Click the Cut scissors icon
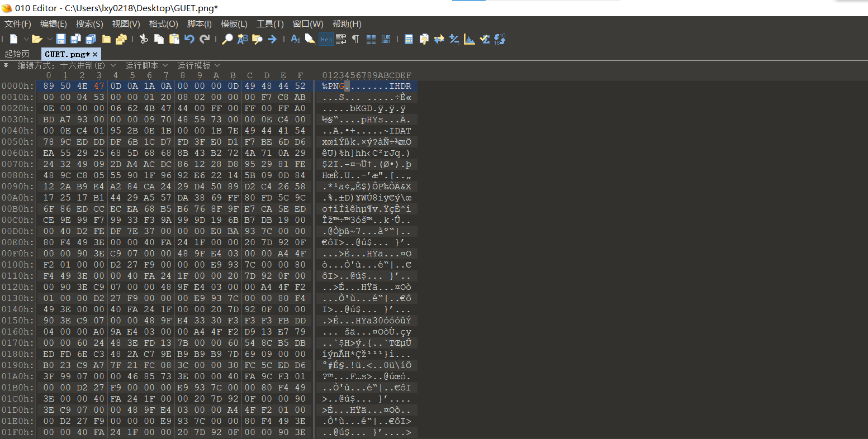Viewport: 868px width, 439px height. point(144,39)
